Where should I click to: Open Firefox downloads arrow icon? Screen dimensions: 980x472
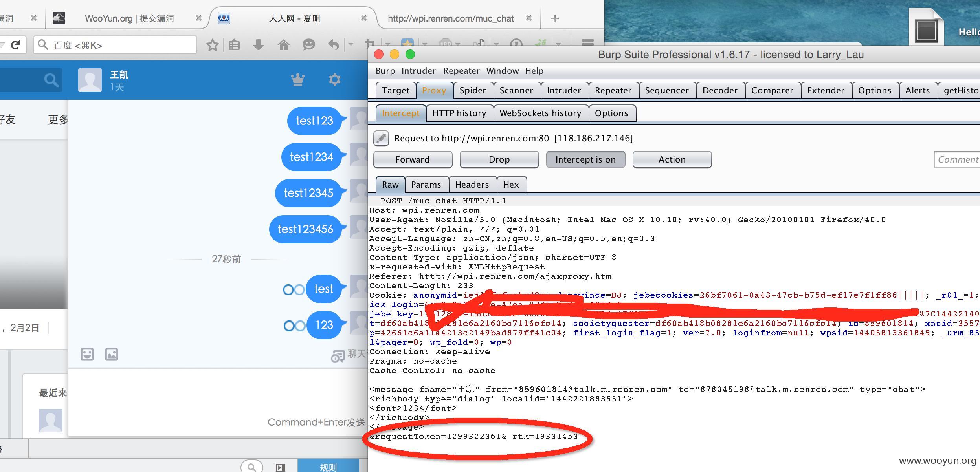tap(259, 45)
